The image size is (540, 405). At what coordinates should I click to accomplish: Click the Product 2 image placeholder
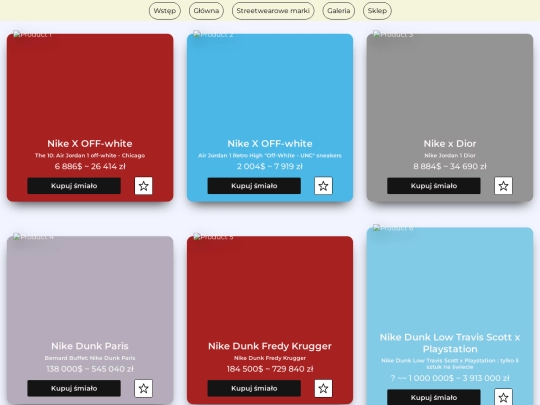(x=213, y=34)
